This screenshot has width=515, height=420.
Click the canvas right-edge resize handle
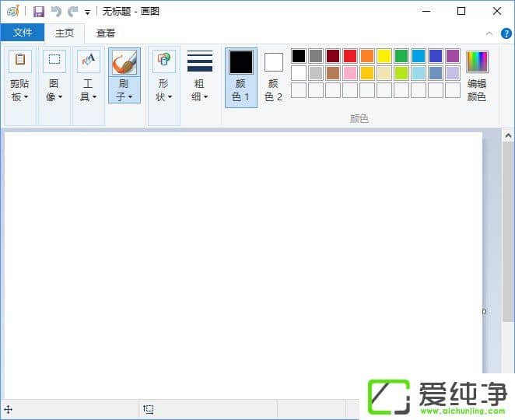pyautogui.click(x=484, y=311)
